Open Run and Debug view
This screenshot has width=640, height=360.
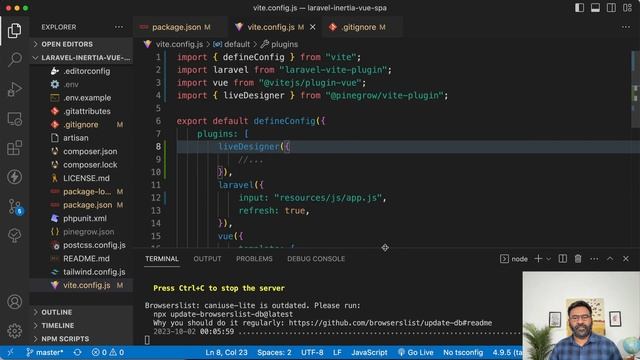pyautogui.click(x=14, y=89)
